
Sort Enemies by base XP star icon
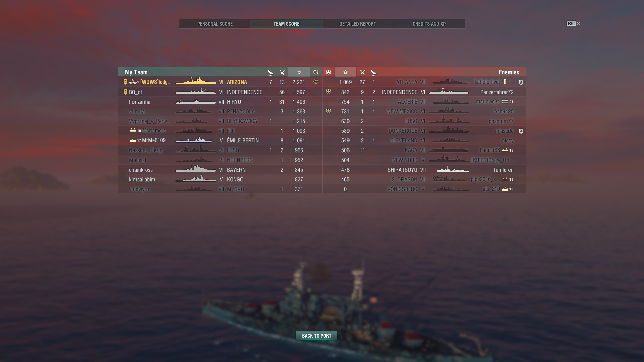pos(345,72)
